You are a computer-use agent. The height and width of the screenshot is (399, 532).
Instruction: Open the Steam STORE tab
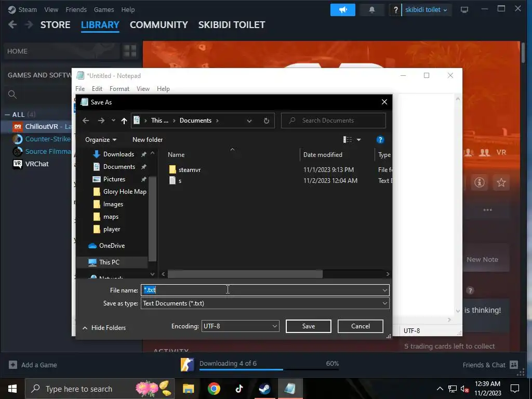point(55,25)
